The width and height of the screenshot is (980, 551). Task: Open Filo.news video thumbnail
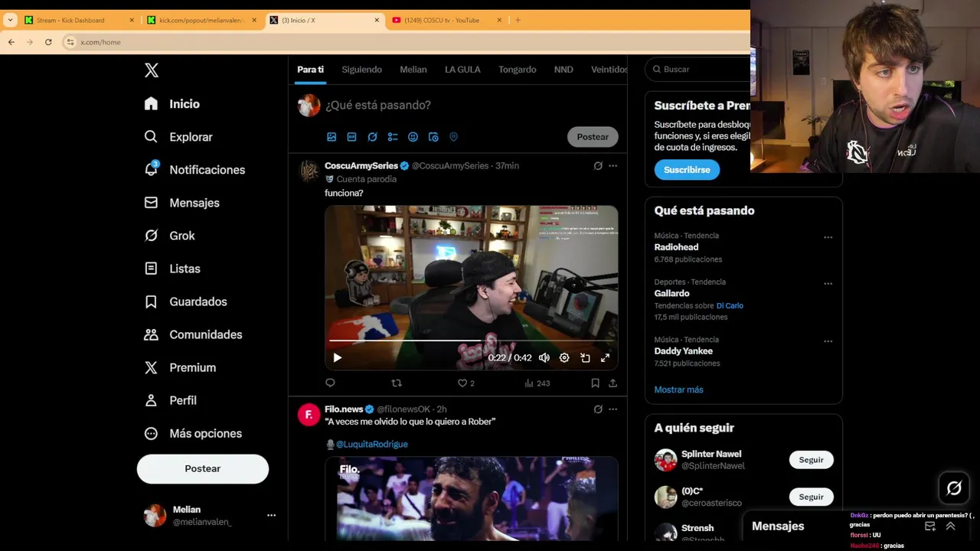[x=471, y=498]
